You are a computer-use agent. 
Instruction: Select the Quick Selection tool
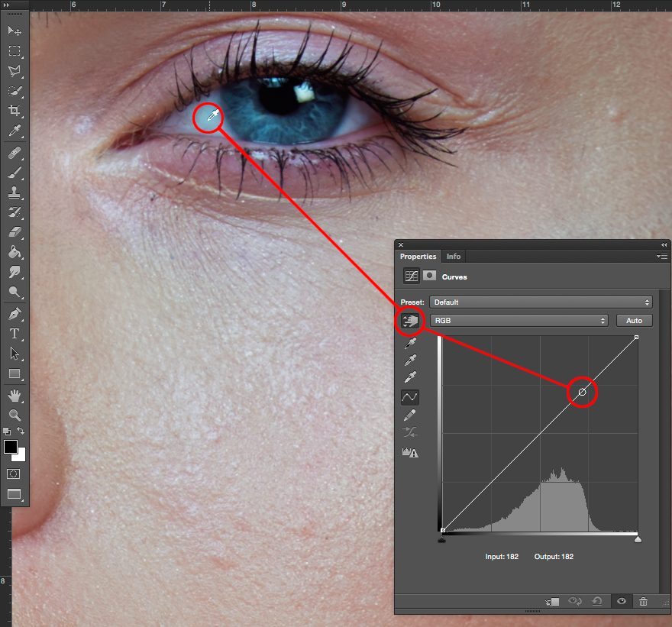pyautogui.click(x=15, y=91)
